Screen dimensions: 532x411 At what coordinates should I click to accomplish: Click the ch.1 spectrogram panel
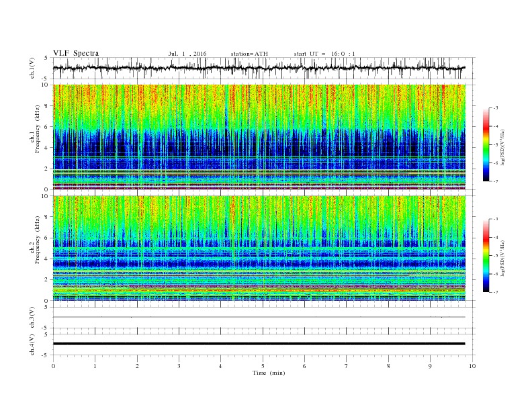coord(259,137)
